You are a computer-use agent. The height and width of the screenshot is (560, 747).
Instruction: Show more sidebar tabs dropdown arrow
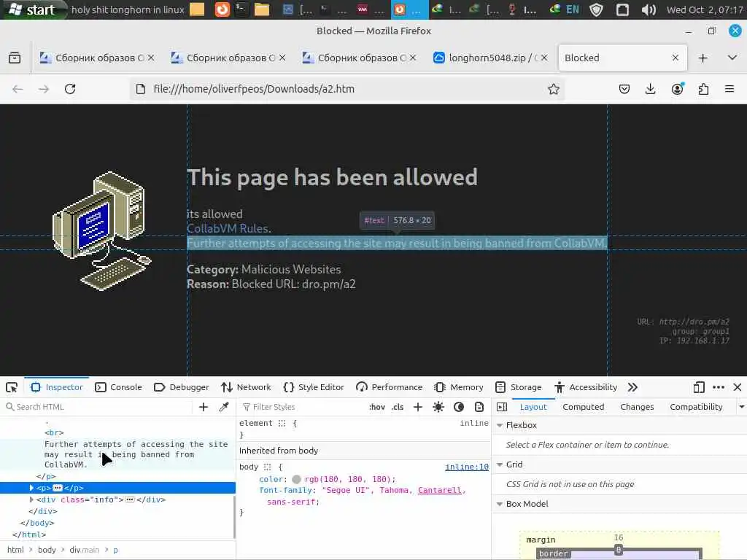(741, 407)
